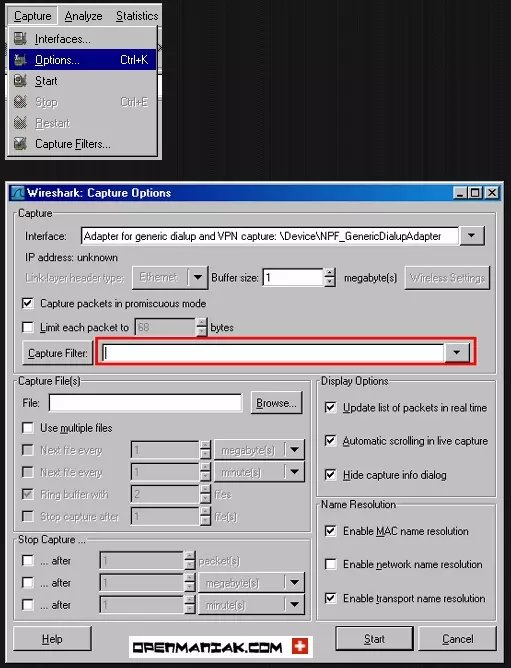Click the Cancel button
This screenshot has width=511, height=668.
coord(457,639)
